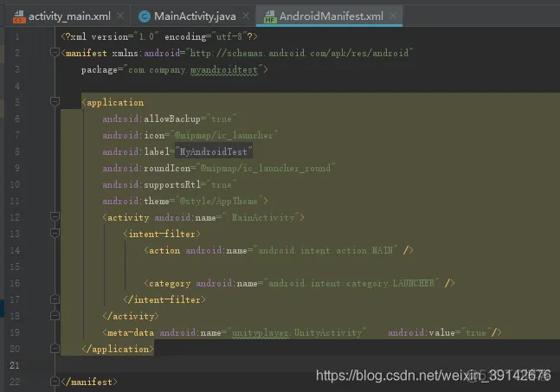Toggle fold at closing manifest line 22
This screenshot has height=392, width=560.
click(55, 382)
